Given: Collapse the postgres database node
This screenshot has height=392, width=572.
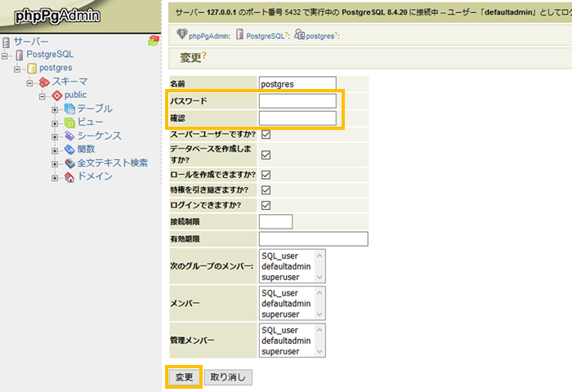Looking at the screenshot, I should click(17, 69).
